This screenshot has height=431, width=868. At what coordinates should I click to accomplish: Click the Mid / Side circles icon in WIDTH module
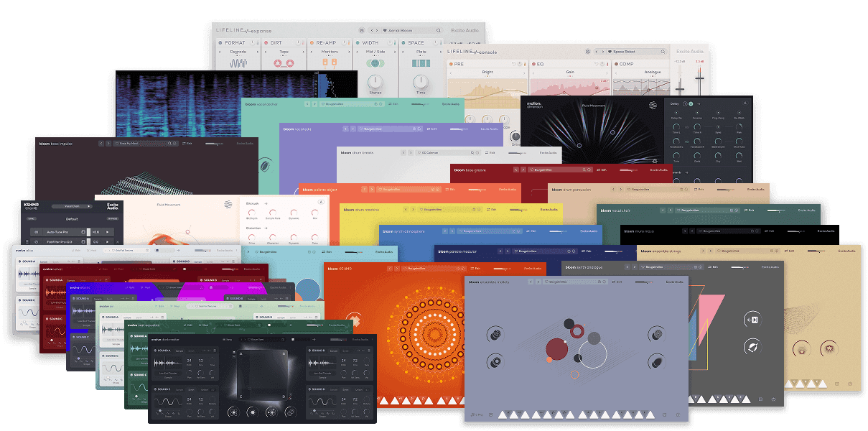click(x=375, y=63)
